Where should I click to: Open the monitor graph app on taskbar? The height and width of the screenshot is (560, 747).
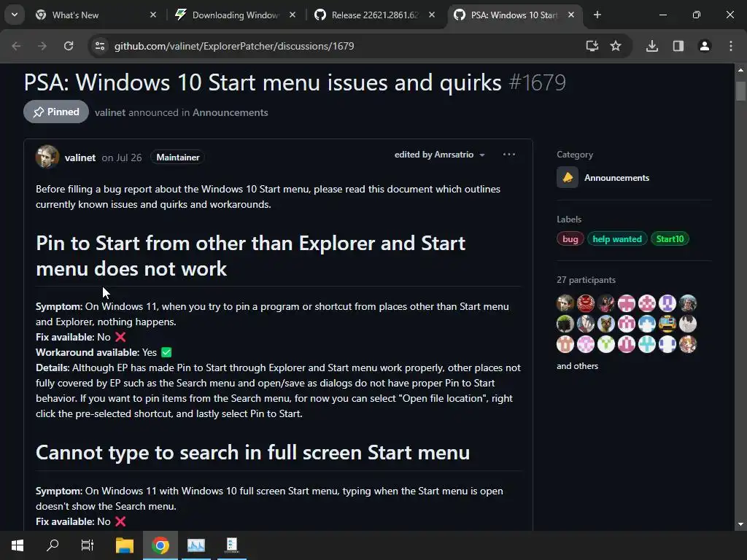pos(196,545)
